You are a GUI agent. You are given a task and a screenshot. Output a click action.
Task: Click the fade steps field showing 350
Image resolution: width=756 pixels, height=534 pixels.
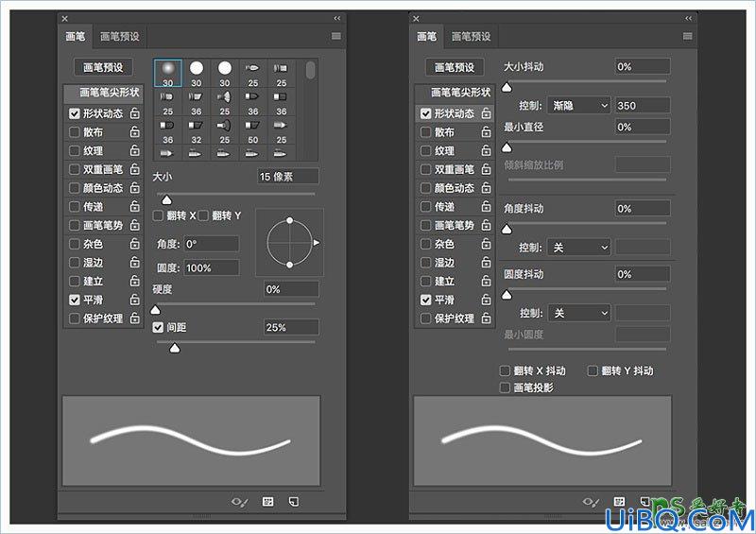pyautogui.click(x=643, y=106)
